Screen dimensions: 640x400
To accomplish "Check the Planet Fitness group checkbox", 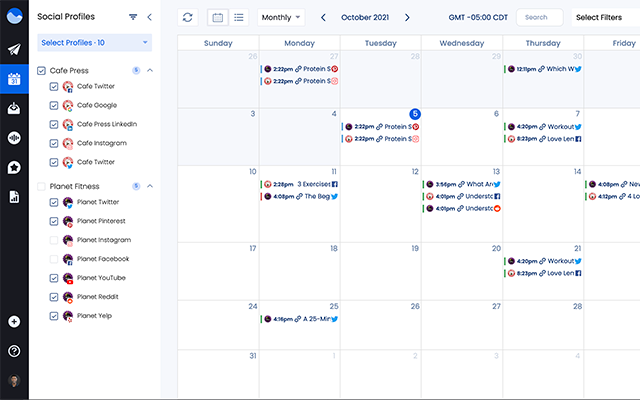I will (x=41, y=187).
